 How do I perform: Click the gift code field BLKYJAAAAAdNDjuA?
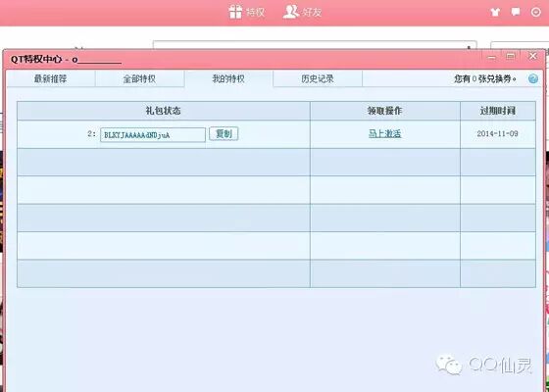click(x=153, y=135)
